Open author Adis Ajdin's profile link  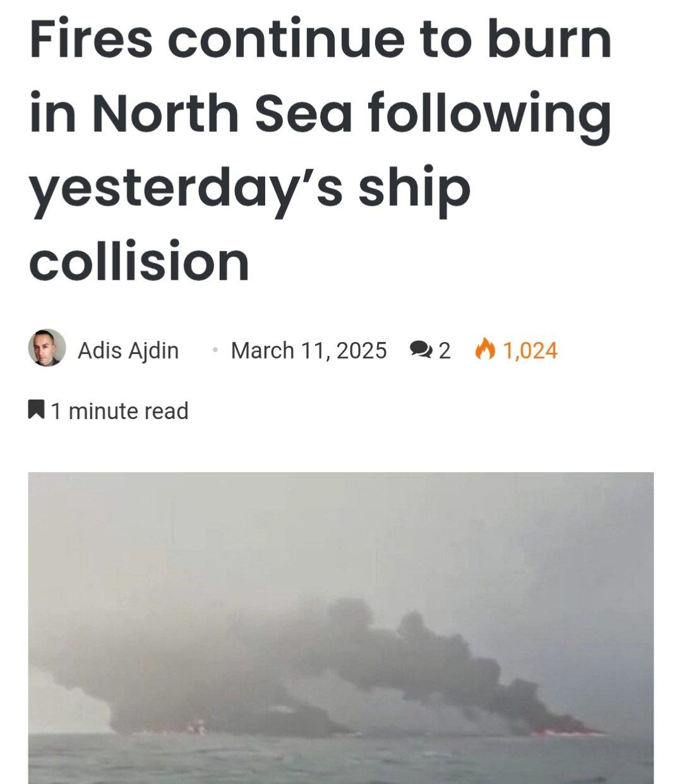[x=128, y=350]
